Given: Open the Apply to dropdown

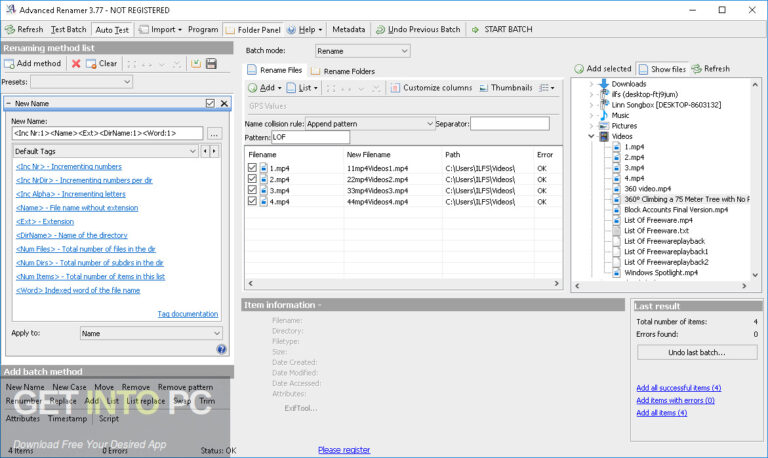Looking at the screenshot, I should [151, 333].
